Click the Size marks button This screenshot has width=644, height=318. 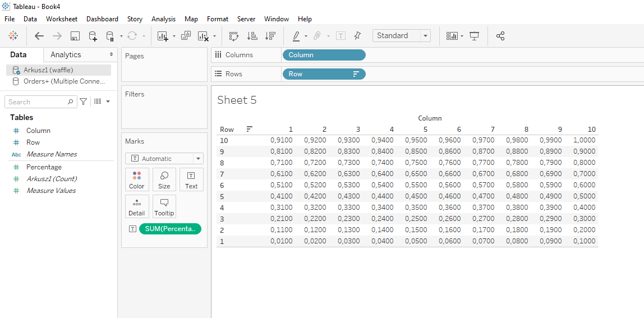(x=164, y=179)
